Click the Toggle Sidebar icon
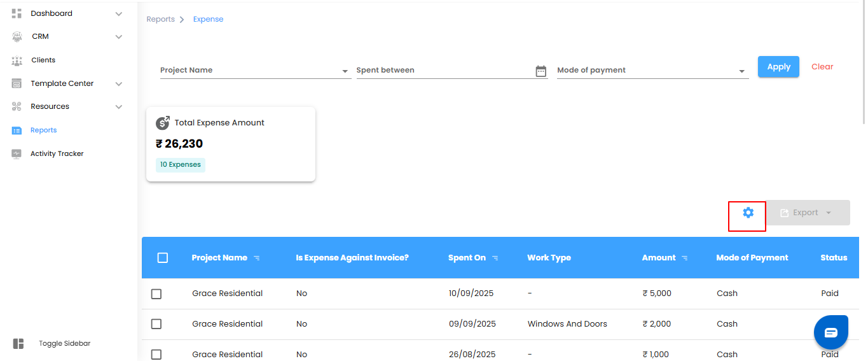 [x=18, y=344]
